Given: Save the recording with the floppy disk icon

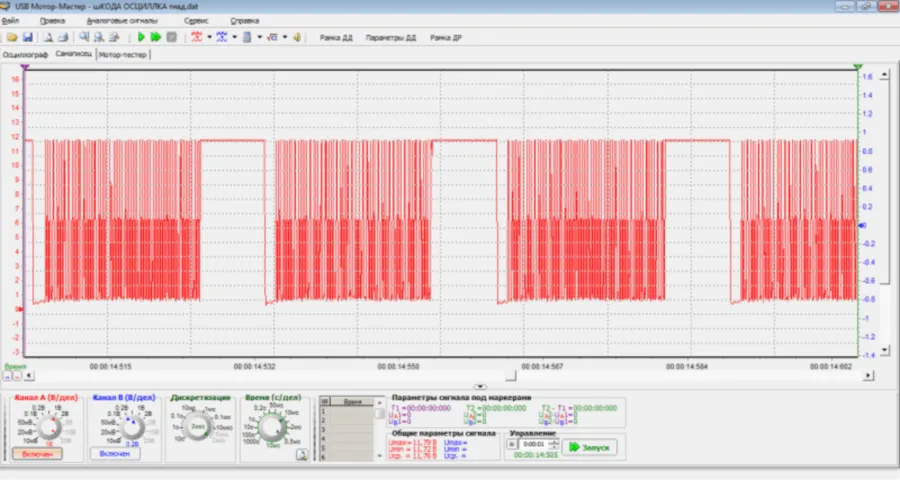Looking at the screenshot, I should click(28, 37).
